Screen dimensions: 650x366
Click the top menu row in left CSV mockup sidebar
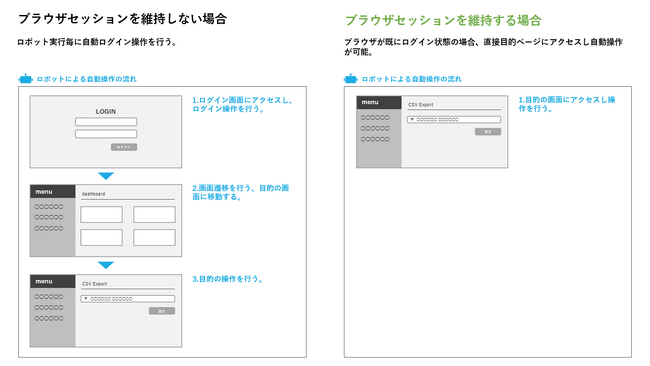pos(49,296)
